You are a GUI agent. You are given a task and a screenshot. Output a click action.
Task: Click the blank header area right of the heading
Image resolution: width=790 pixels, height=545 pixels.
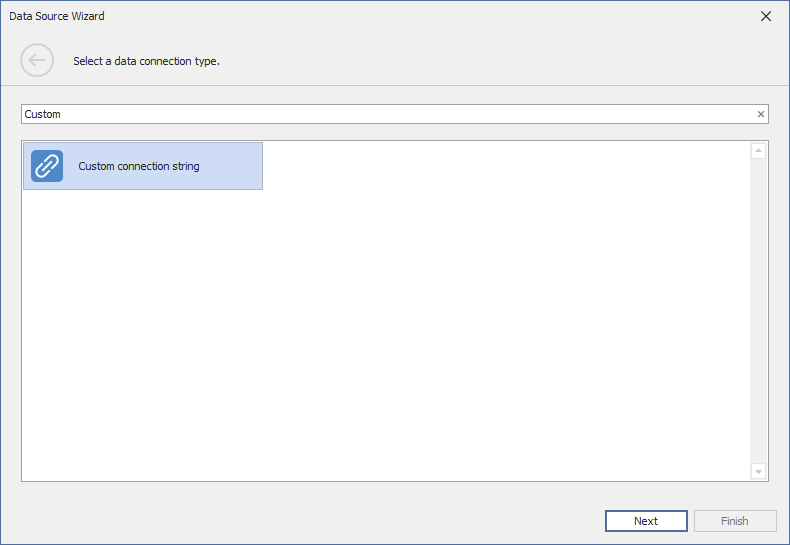[500, 61]
